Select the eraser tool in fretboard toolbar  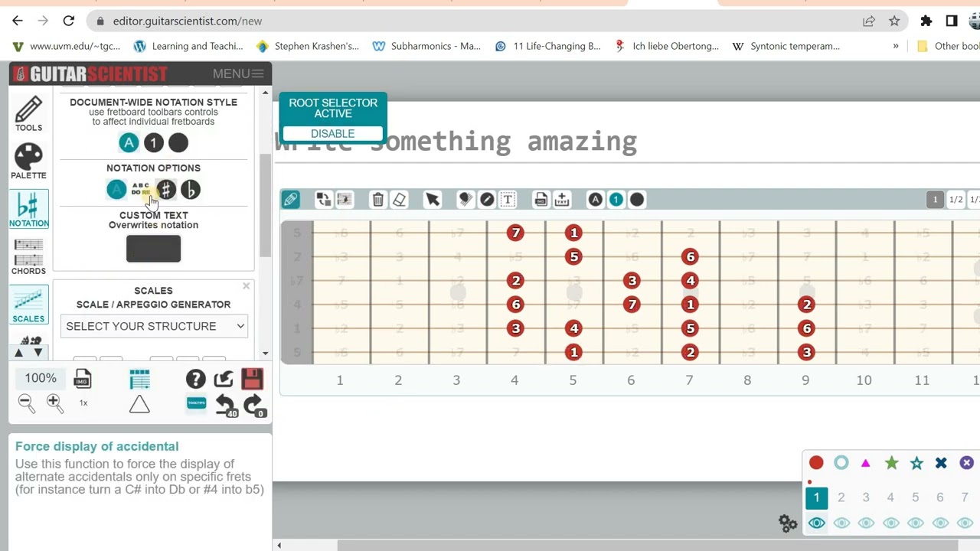399,200
